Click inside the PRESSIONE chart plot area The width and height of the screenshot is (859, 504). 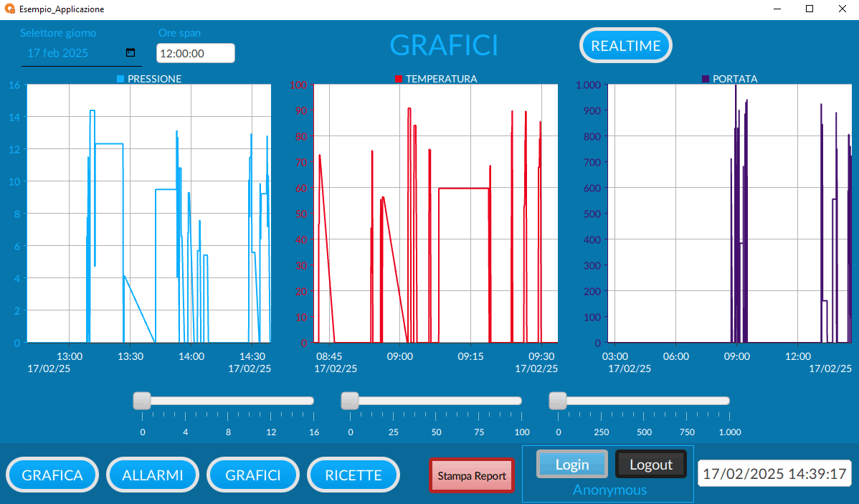pyautogui.click(x=149, y=214)
